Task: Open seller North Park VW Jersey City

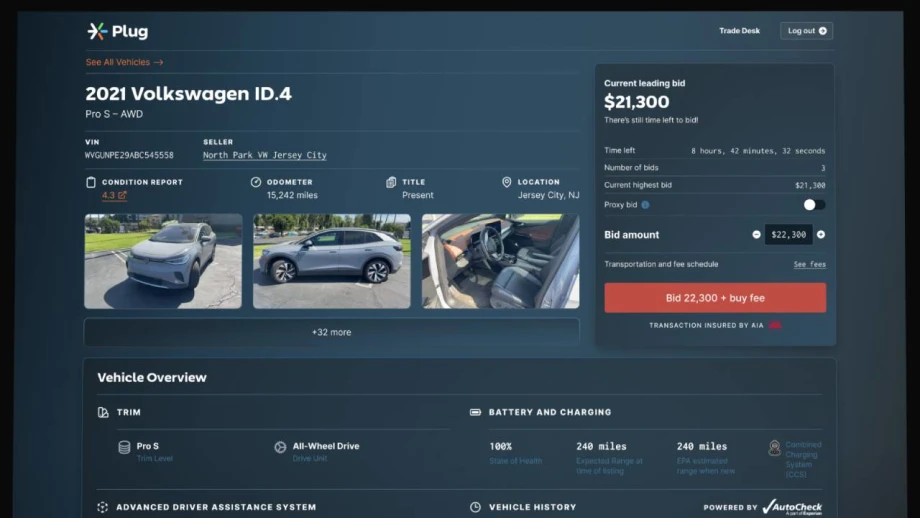Action: pyautogui.click(x=265, y=155)
